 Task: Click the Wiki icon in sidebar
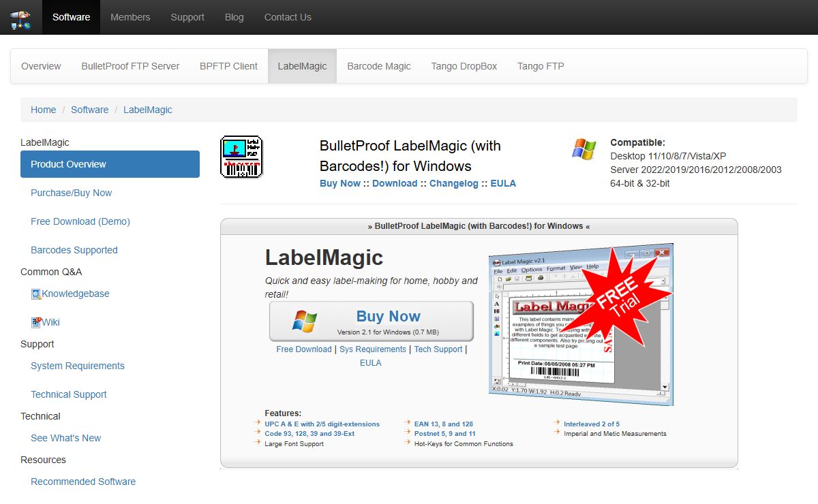[36, 323]
